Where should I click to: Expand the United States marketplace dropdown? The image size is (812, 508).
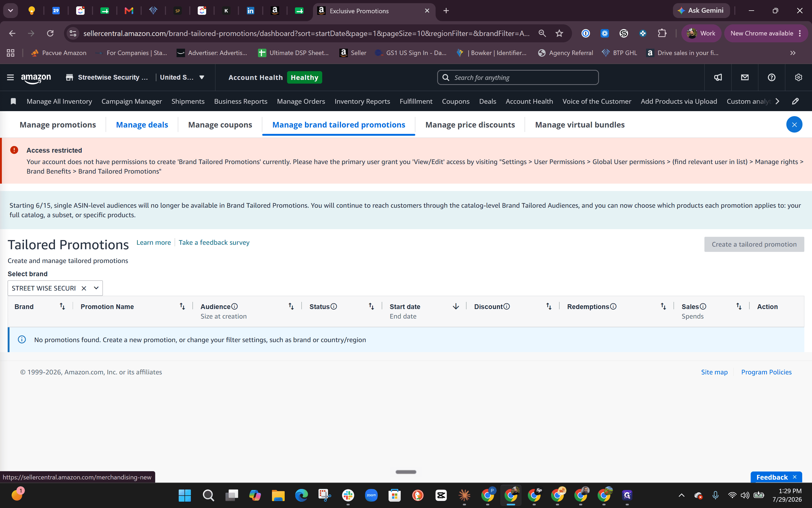(202, 77)
